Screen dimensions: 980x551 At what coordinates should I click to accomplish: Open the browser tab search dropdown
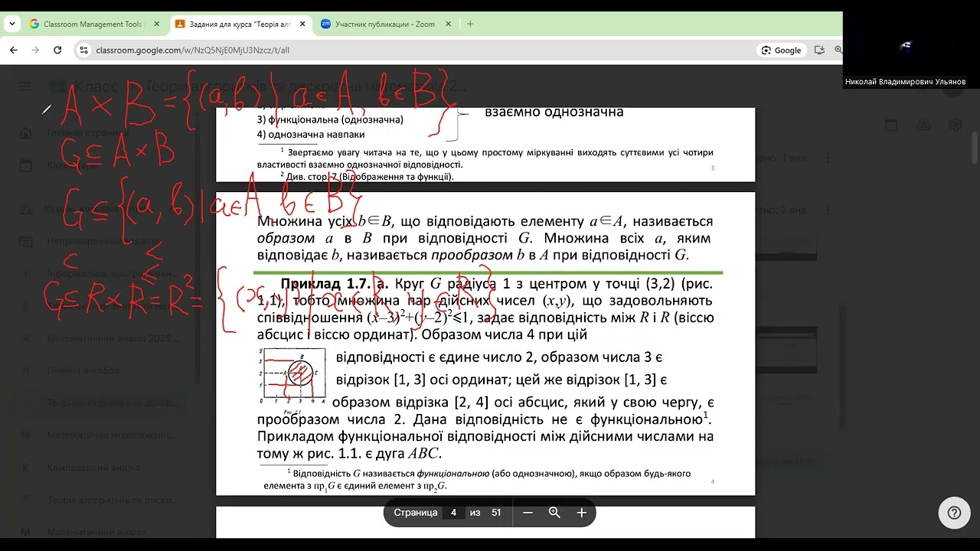12,24
